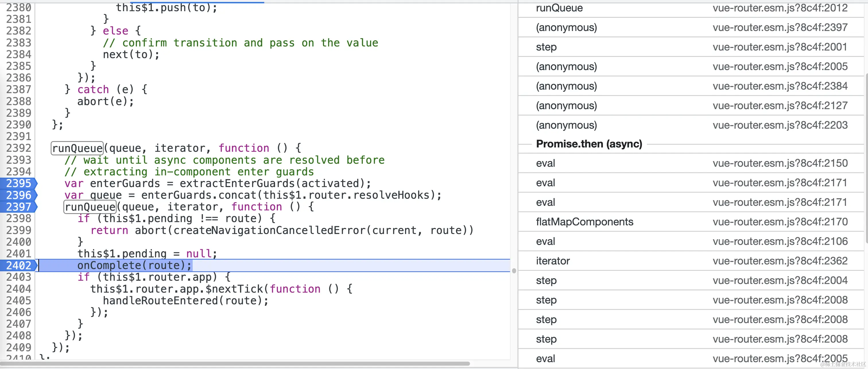Image resolution: width=868 pixels, height=369 pixels.
Task: Select the iterator call stack frame
Action: 553,261
